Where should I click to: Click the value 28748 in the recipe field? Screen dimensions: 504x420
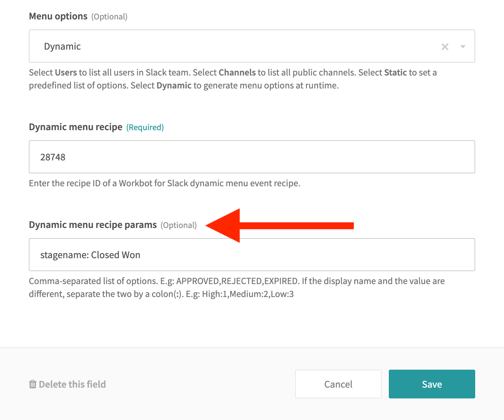point(53,157)
